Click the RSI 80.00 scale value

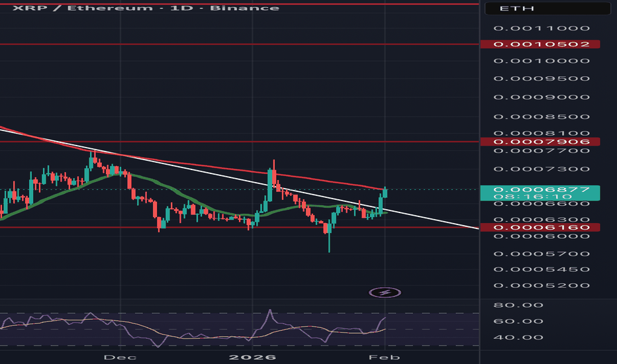pos(518,305)
